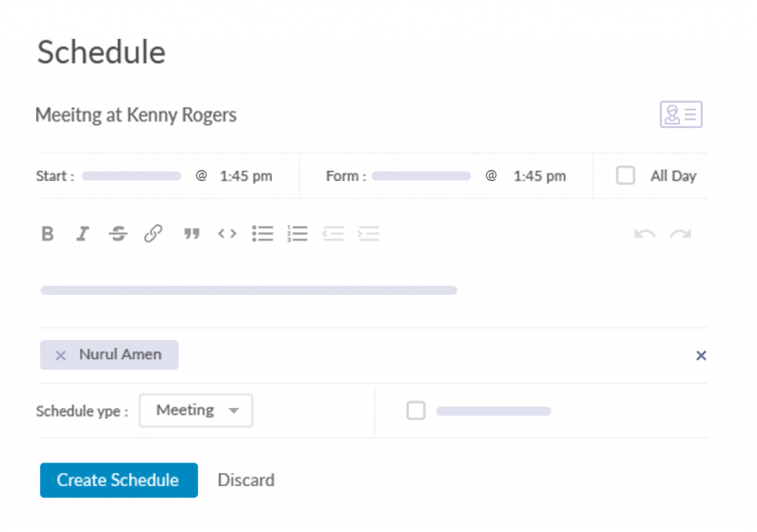
Task: Apply italic formatting
Action: click(83, 234)
